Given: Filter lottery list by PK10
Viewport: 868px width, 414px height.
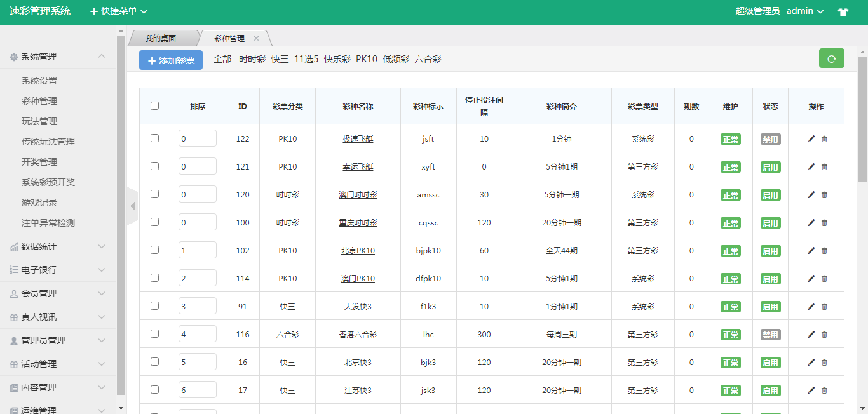Looking at the screenshot, I should point(367,59).
